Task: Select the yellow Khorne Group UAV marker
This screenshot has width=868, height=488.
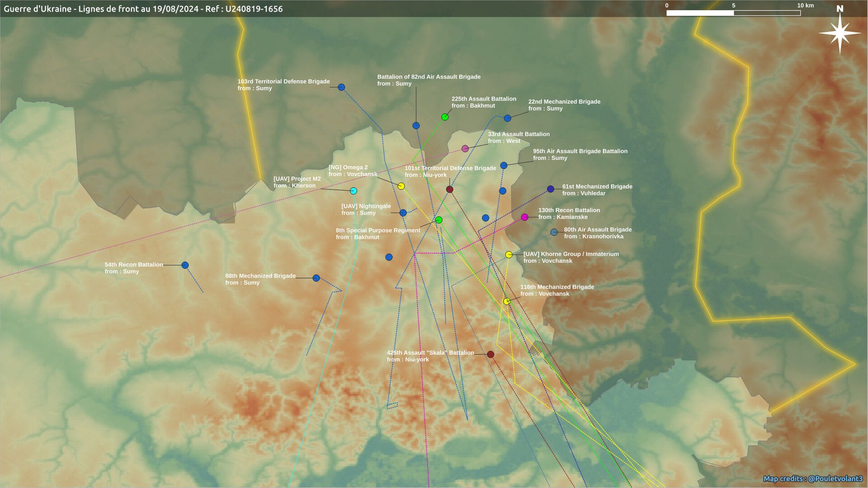Action: pyautogui.click(x=509, y=255)
